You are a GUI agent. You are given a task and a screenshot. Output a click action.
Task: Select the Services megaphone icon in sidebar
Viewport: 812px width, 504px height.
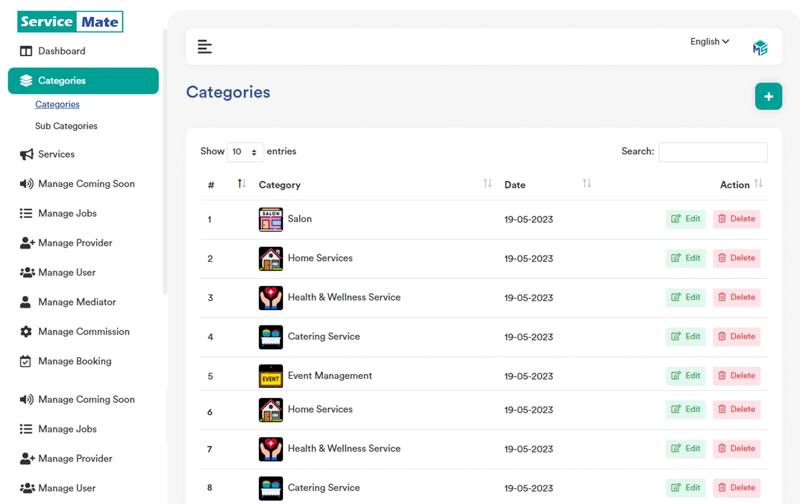(26, 154)
